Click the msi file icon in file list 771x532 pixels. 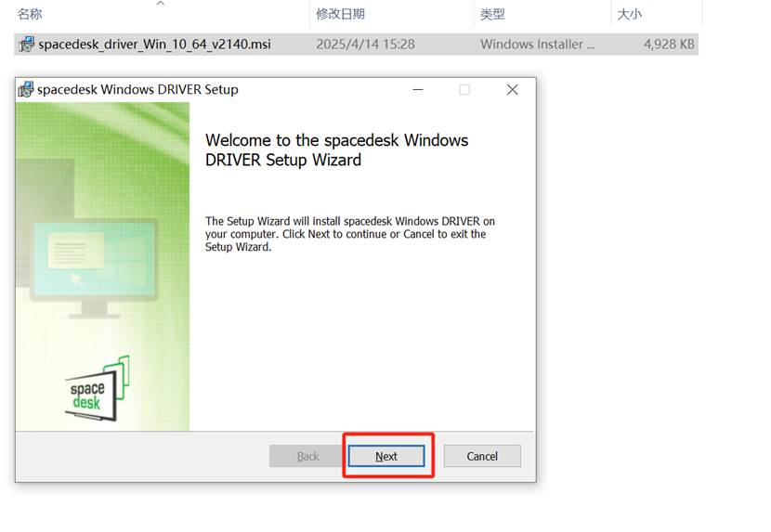27,45
